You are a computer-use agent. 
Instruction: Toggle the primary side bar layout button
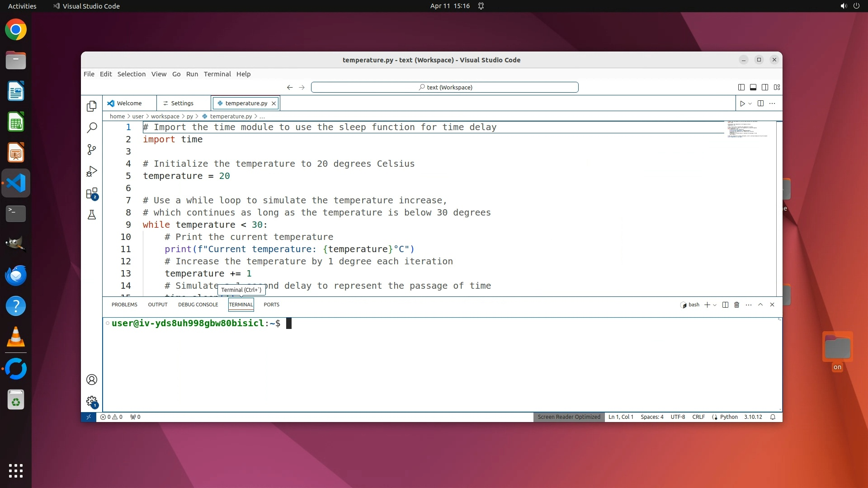(741, 87)
